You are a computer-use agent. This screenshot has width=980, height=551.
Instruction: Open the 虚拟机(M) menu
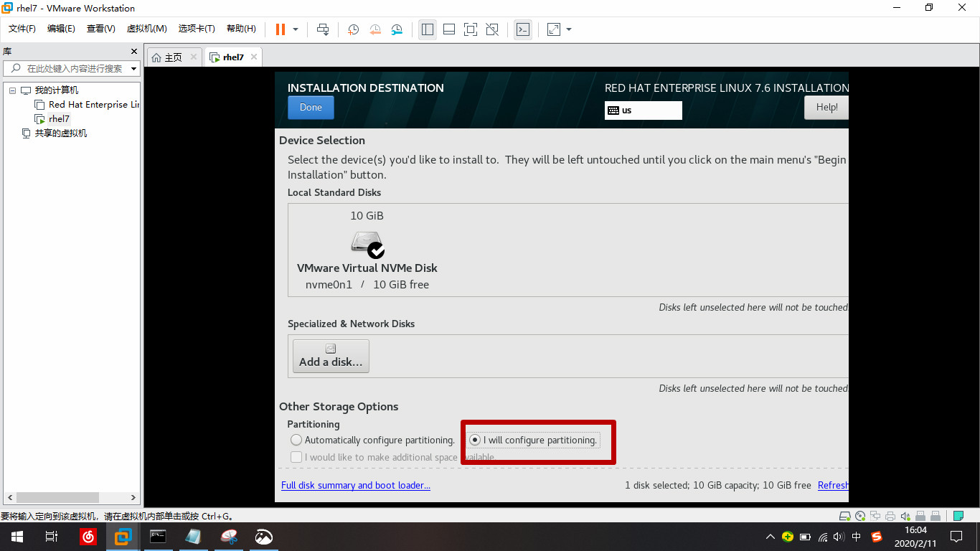tap(147, 29)
